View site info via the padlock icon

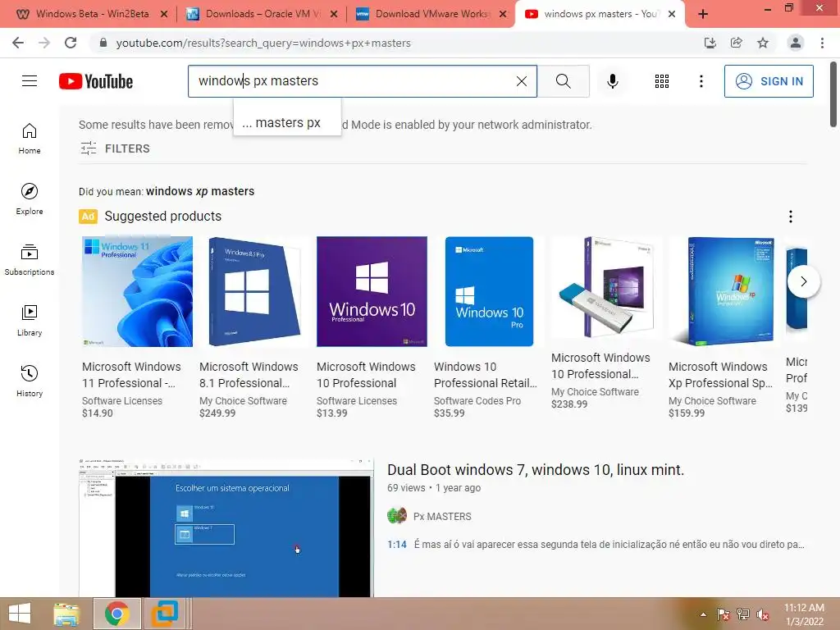click(x=103, y=43)
